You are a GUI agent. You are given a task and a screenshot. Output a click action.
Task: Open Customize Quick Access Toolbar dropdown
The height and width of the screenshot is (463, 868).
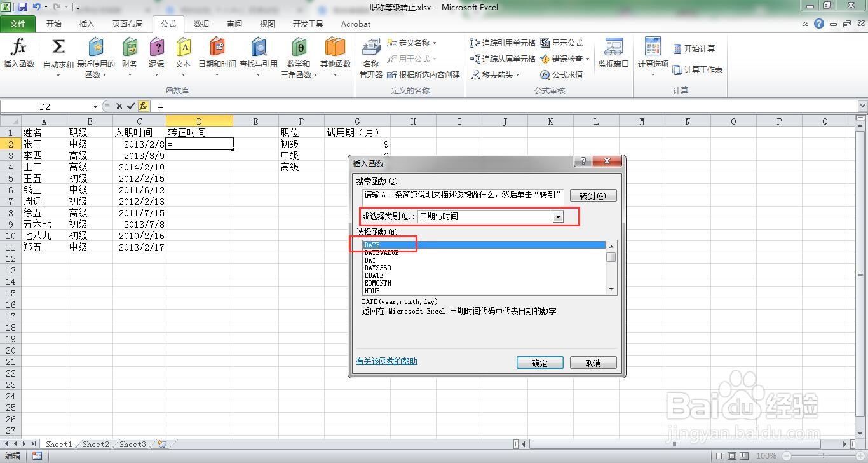78,8
